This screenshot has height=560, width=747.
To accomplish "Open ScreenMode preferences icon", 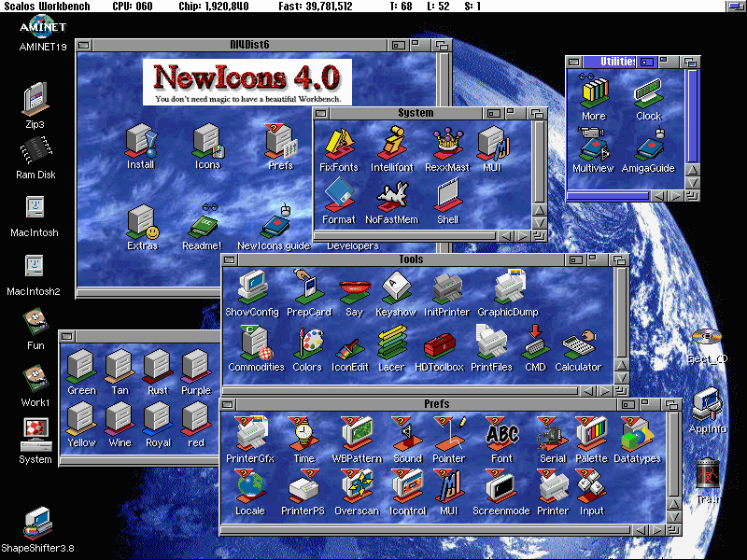I will pyautogui.click(x=500, y=486).
